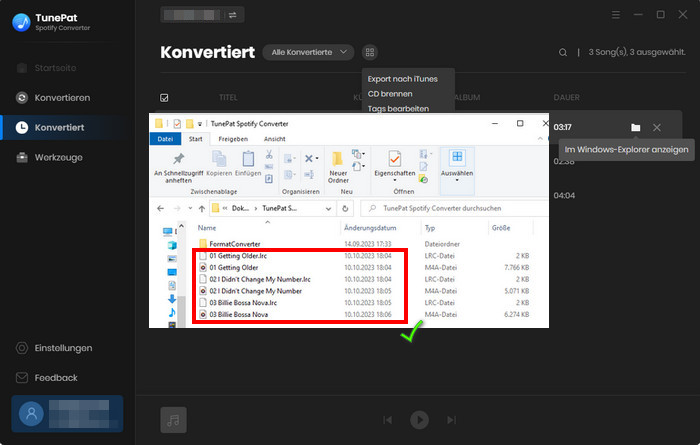Click the scissors cut icon in the ribbon
The height and width of the screenshot is (445, 700).
(269, 155)
